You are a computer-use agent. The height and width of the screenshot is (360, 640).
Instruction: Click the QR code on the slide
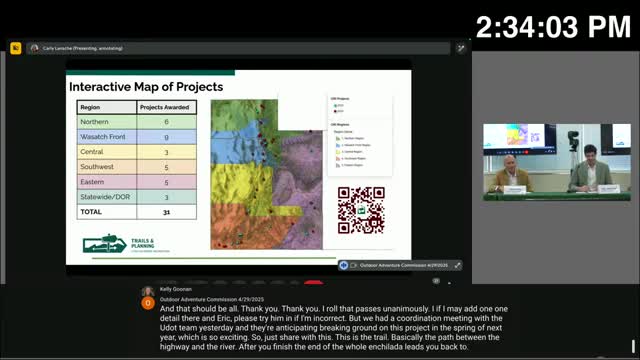click(x=361, y=210)
